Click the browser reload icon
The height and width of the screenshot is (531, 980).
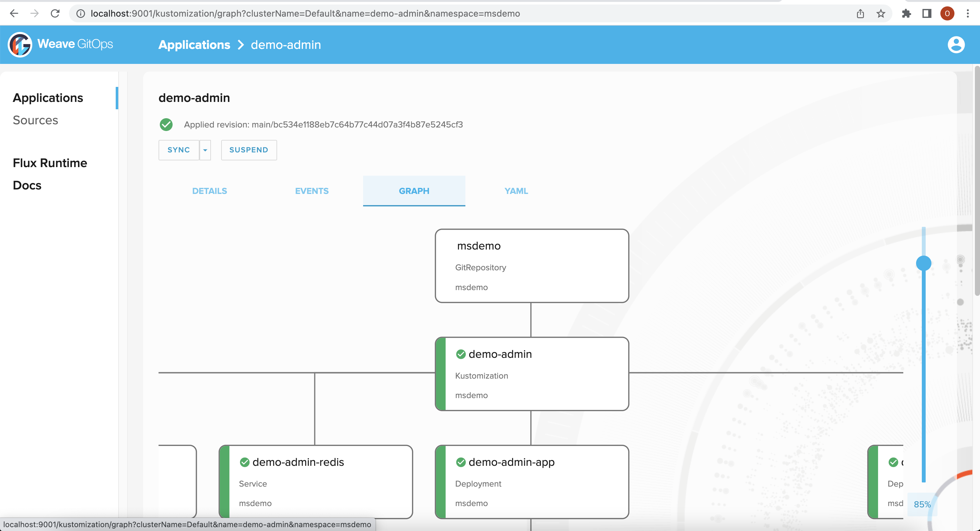click(x=55, y=14)
